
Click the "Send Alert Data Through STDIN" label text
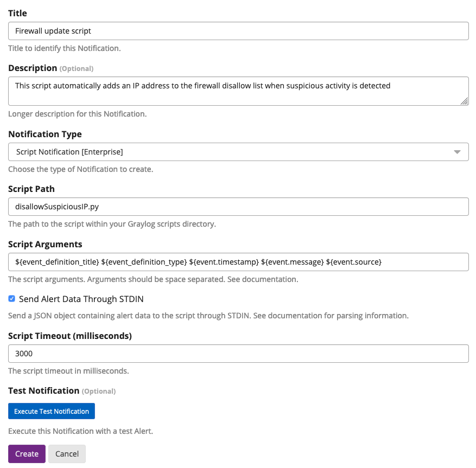tap(81, 299)
